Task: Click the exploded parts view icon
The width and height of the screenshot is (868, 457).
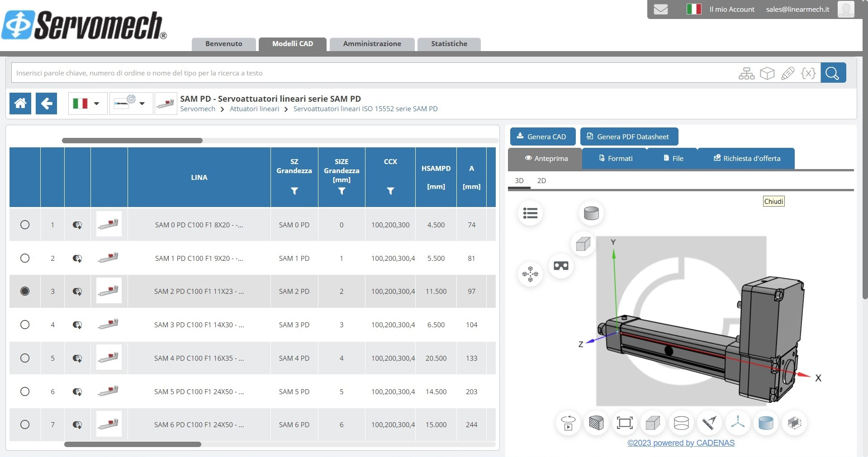Action: 530,274
